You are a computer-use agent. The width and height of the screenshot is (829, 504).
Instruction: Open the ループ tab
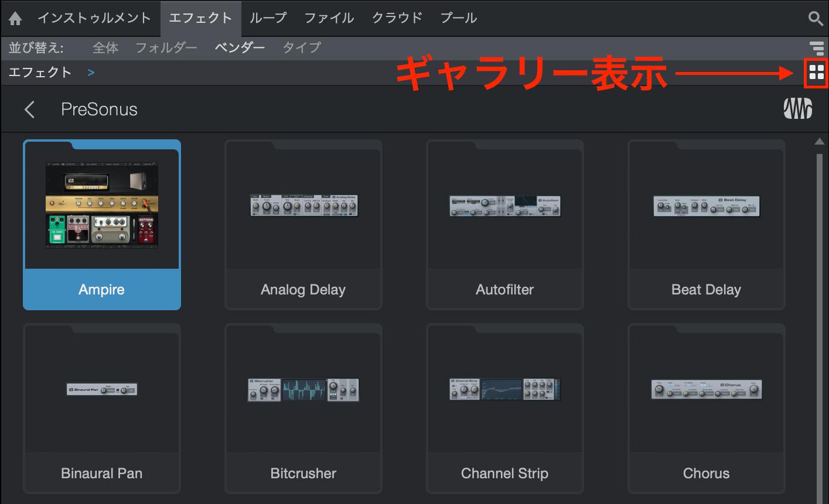click(268, 18)
